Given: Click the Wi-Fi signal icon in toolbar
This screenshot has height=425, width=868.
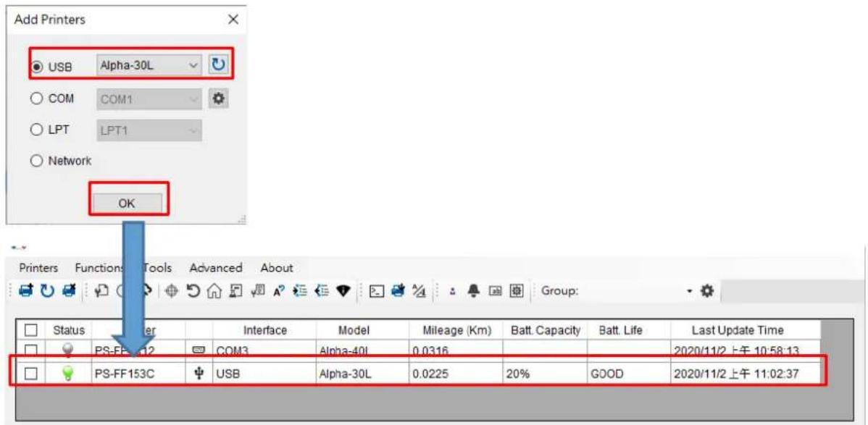Looking at the screenshot, I should click(343, 290).
